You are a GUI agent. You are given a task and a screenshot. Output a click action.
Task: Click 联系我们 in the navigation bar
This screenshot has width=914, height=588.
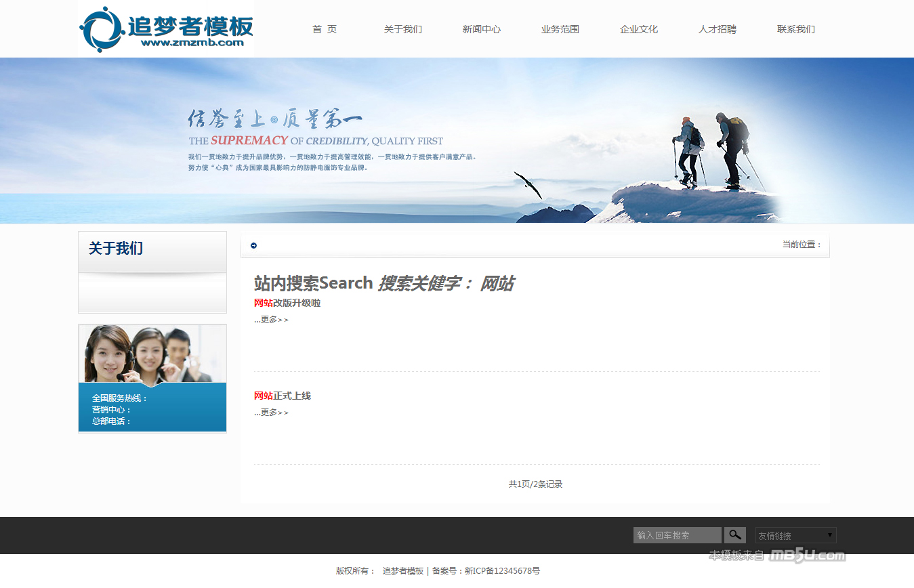[x=795, y=29]
